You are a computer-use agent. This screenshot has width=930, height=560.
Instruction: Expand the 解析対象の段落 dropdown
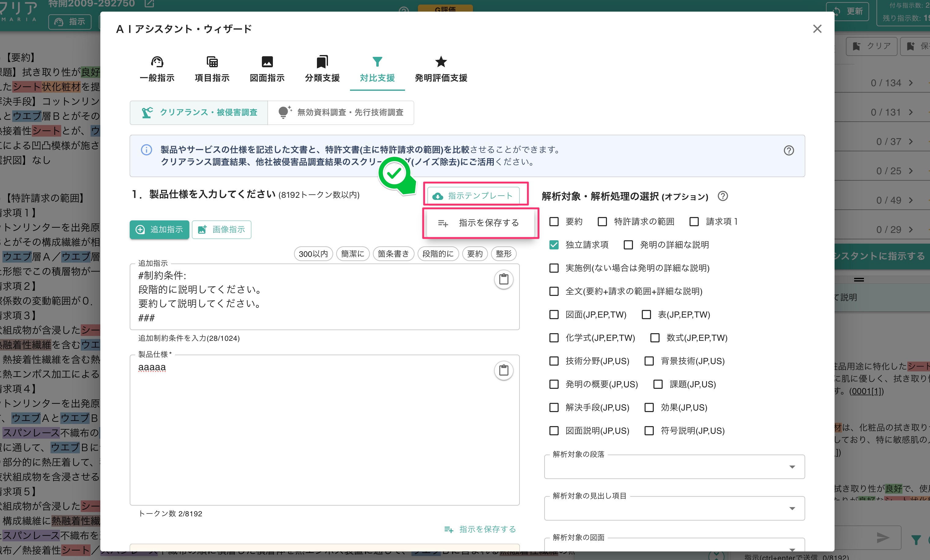674,467
